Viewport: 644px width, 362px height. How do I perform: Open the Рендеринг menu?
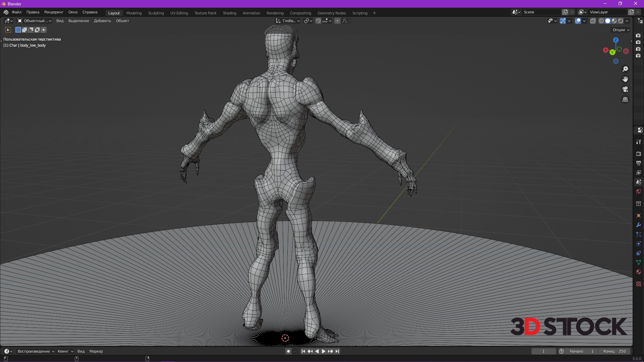pyautogui.click(x=54, y=12)
